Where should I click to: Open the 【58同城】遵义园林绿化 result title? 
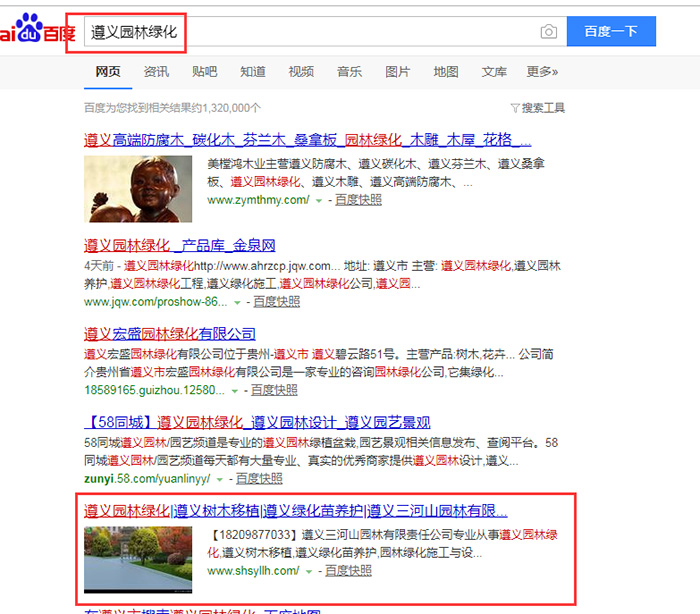[258, 422]
